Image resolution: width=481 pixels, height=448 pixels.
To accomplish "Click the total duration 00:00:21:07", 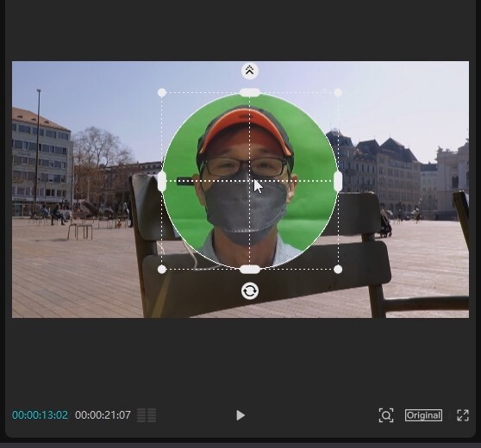I will click(x=103, y=415).
